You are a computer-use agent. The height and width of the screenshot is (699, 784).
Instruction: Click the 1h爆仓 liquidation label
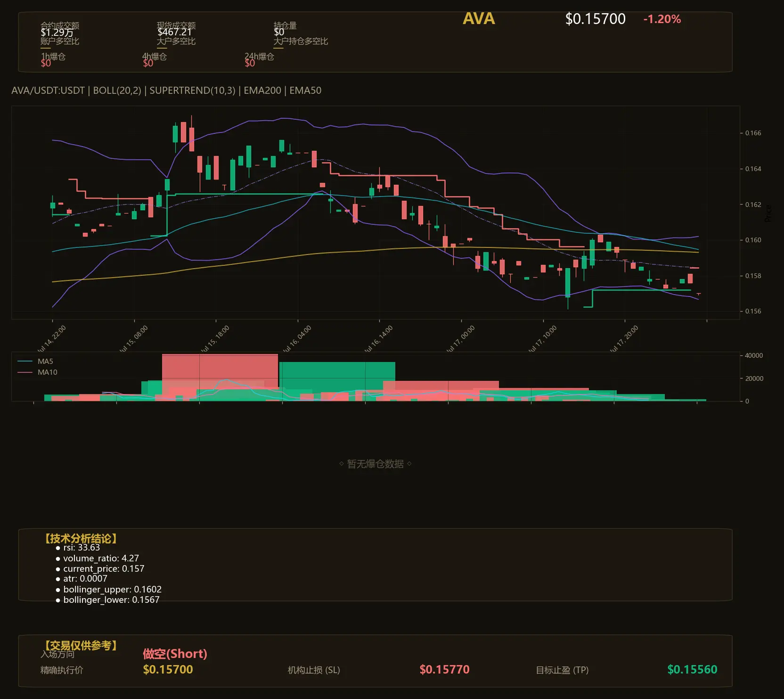point(53,57)
